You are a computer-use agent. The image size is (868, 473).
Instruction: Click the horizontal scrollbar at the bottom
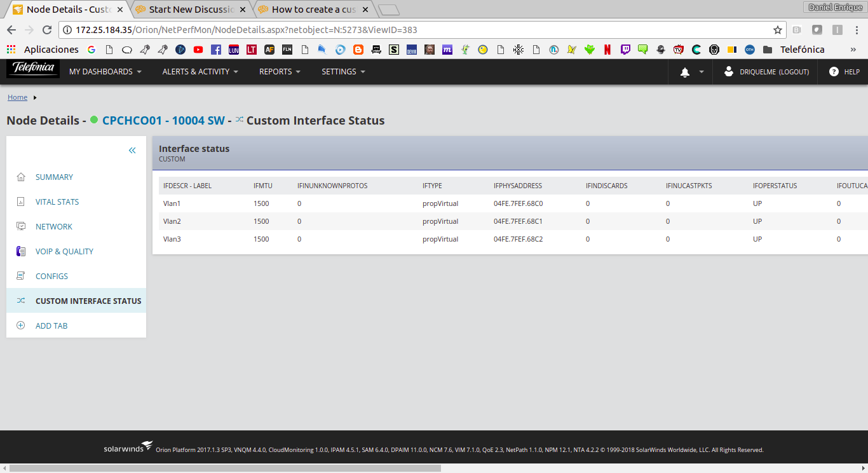coord(225,468)
